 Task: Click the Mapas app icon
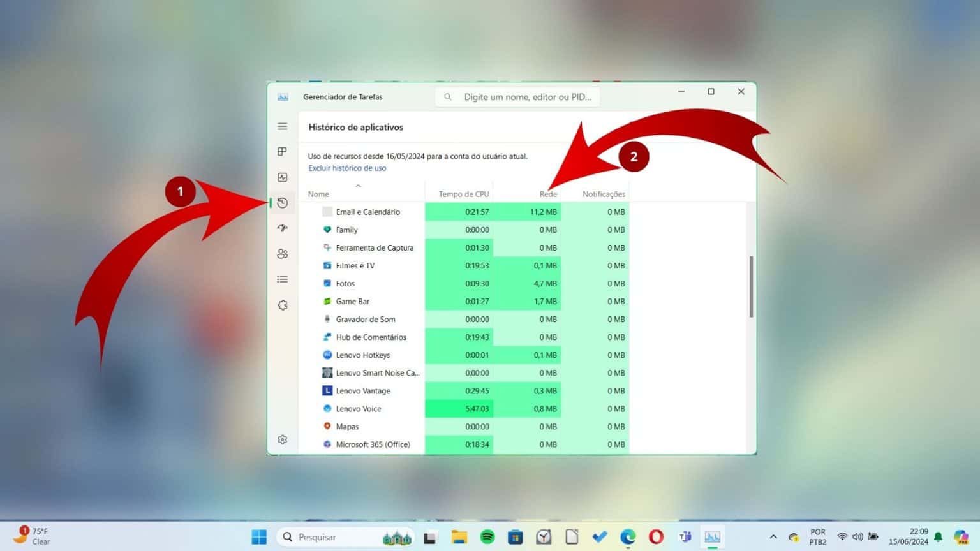click(327, 426)
